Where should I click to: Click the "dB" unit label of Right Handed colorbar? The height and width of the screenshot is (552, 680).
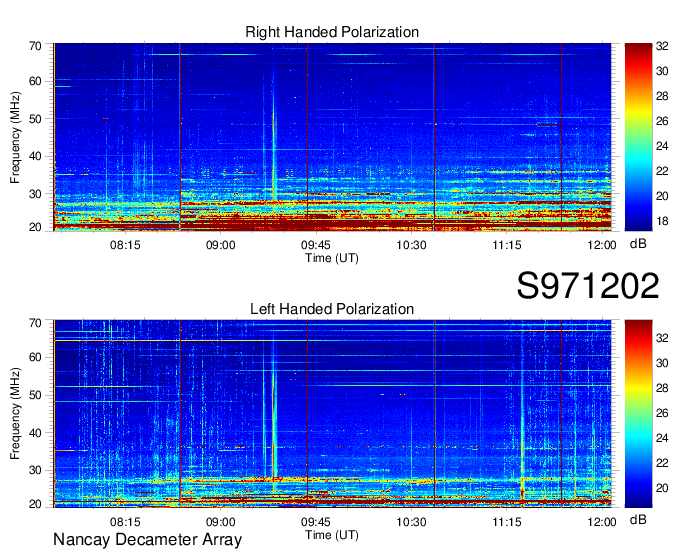(638, 244)
